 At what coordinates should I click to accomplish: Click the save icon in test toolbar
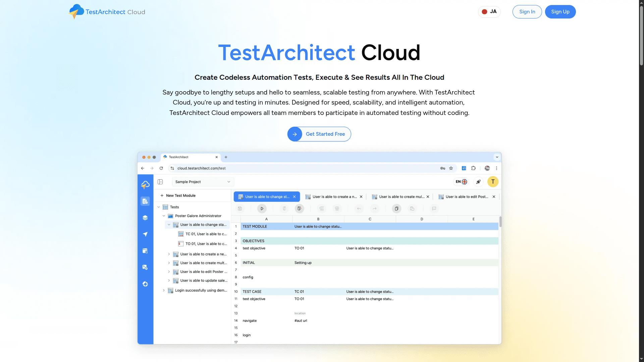click(240, 208)
